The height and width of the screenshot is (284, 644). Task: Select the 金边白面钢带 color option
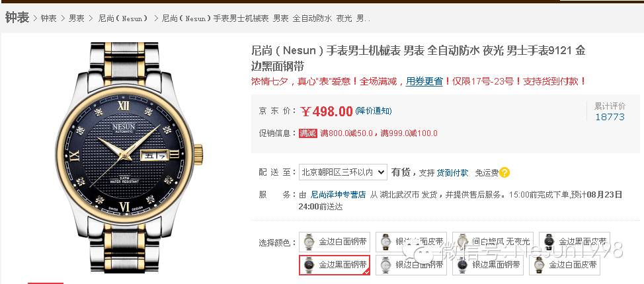[x=335, y=242]
